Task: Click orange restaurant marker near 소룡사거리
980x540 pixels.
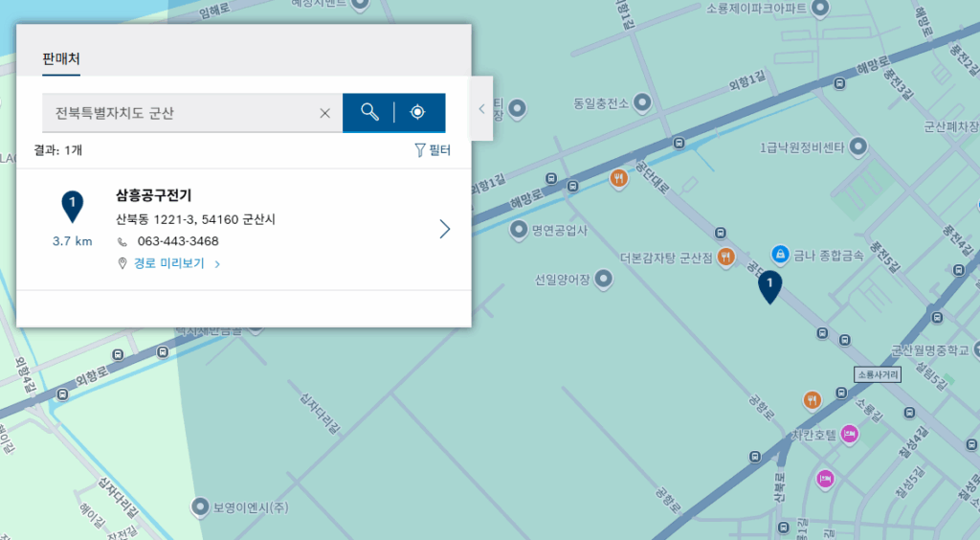Action: pos(812,398)
